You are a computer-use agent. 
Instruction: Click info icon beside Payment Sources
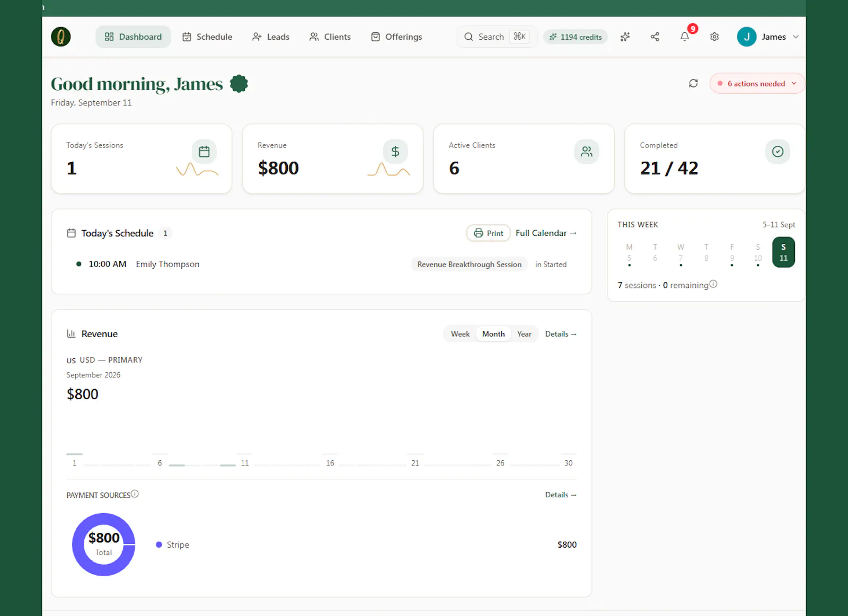pos(135,494)
